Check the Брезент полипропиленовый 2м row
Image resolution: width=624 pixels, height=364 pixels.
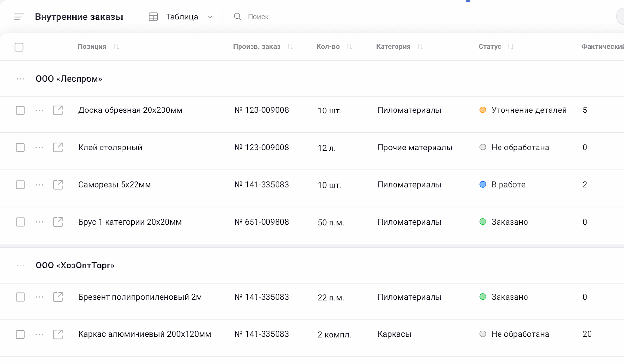click(x=20, y=297)
